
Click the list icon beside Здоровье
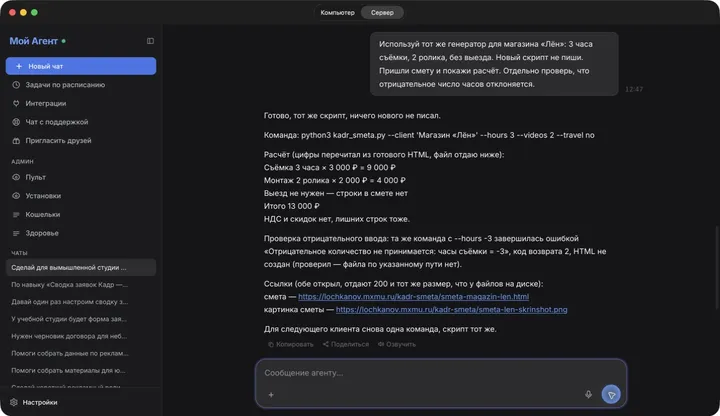click(16, 233)
